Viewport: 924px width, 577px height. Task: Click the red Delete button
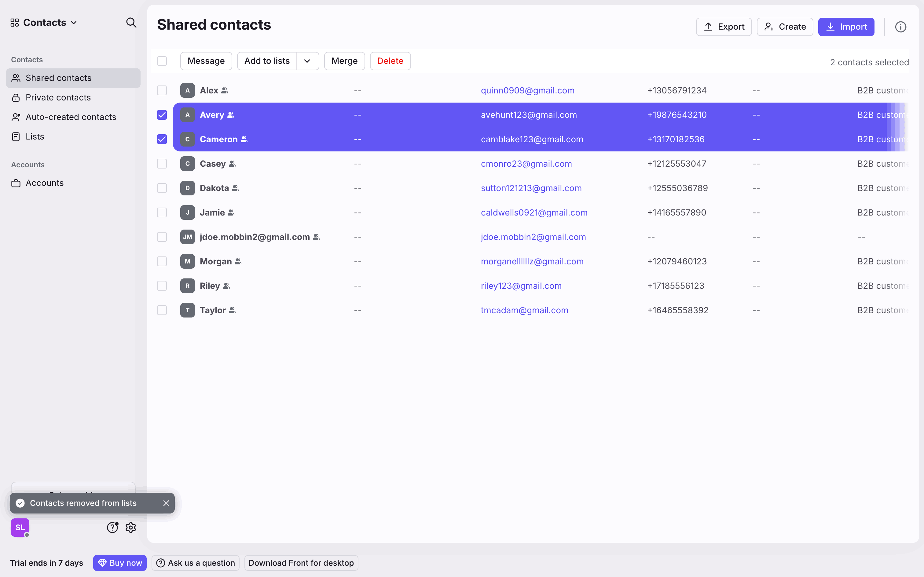(390, 61)
